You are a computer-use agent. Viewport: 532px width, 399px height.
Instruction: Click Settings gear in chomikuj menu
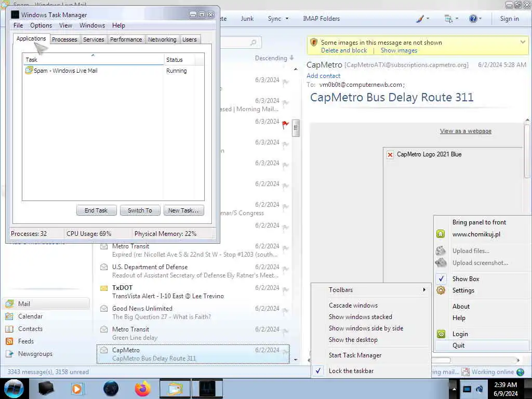tap(441, 290)
